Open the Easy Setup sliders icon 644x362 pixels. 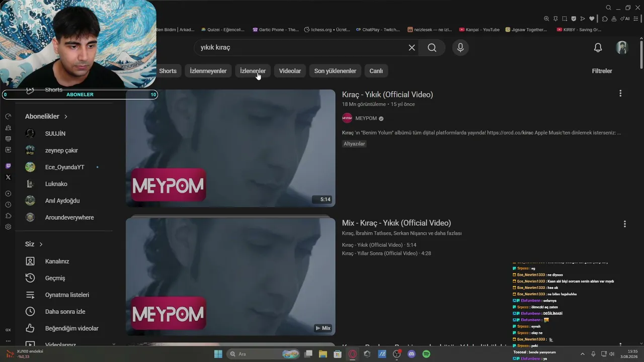pyautogui.click(x=636, y=19)
